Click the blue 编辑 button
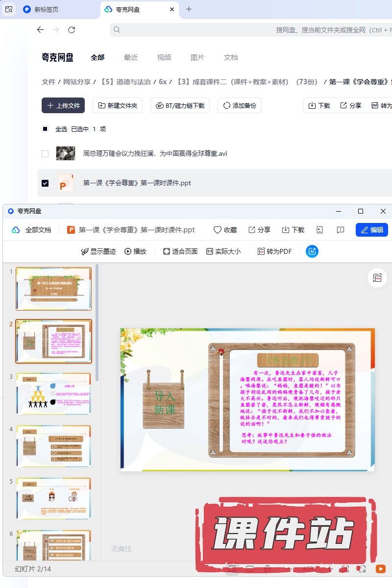This screenshot has height=588, width=392. coord(371,230)
